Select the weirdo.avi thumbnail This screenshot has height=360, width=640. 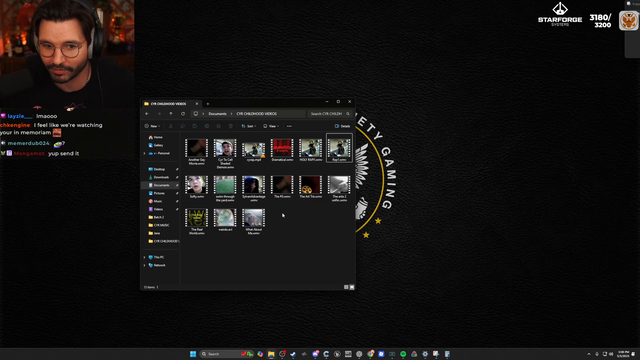click(225, 218)
